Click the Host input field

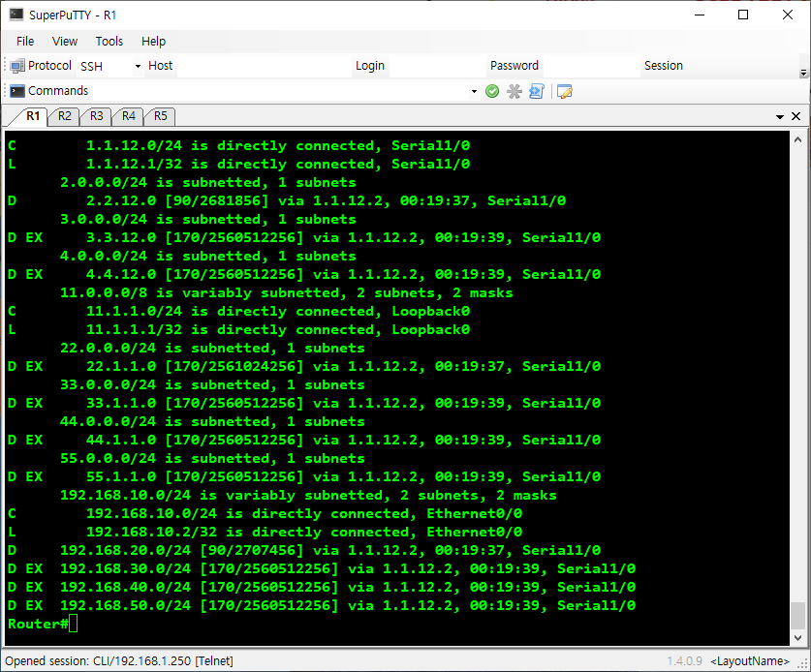264,66
